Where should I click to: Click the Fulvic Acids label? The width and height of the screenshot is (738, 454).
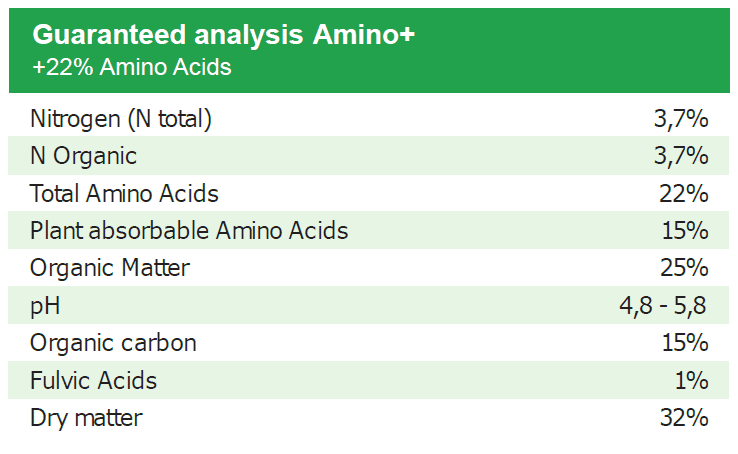click(x=93, y=380)
